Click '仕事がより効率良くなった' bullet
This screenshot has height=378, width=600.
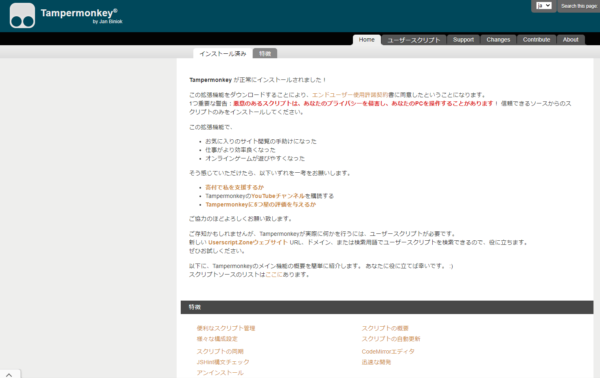coord(240,150)
